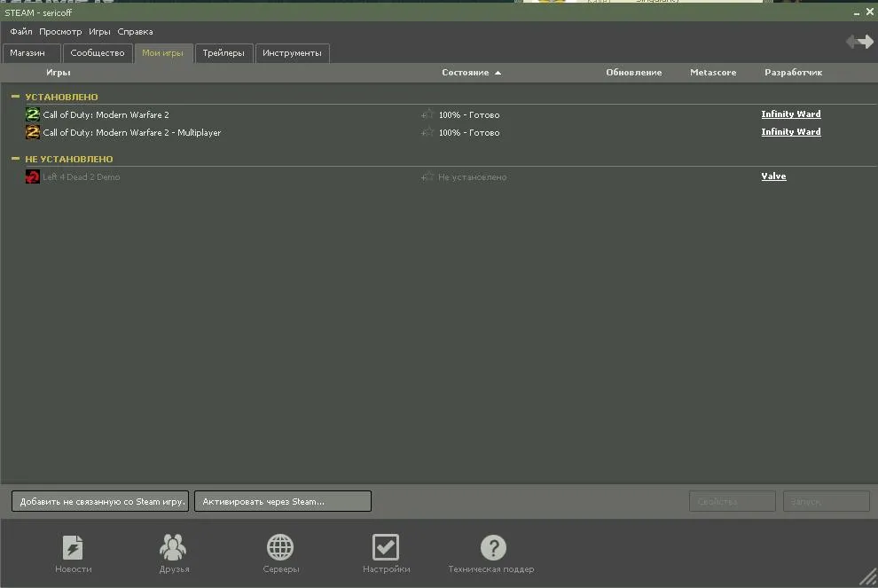Viewport: 878px width, 588px height.
Task: Select Left 4 Dead 2 Demo row
Action: pos(439,177)
